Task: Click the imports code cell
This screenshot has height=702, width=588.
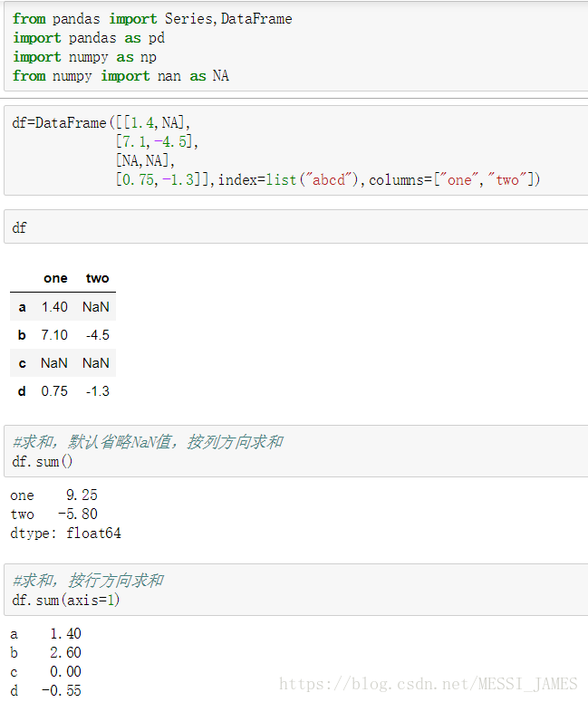Action: tap(295, 47)
